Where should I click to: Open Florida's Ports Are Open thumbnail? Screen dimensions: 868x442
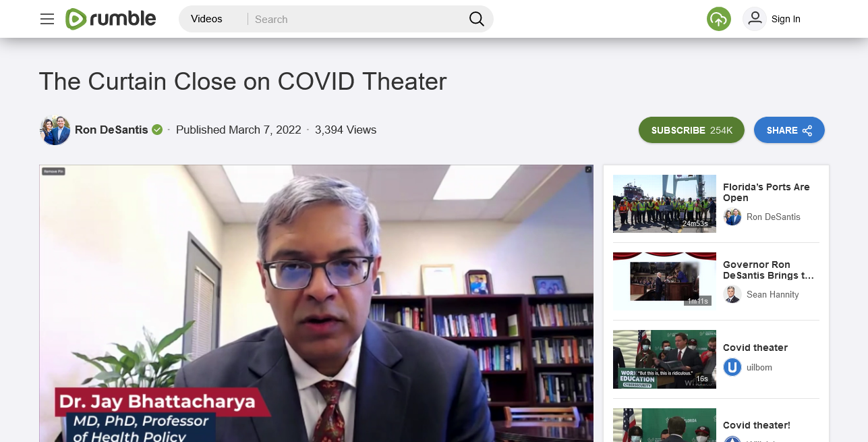pyautogui.click(x=664, y=203)
